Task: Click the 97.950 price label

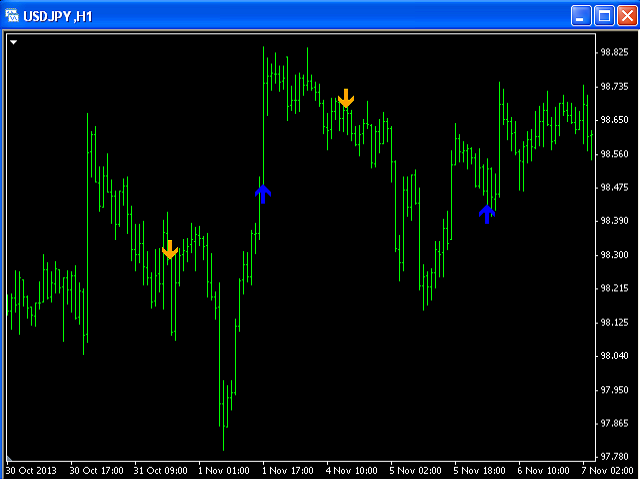Action: click(x=614, y=390)
